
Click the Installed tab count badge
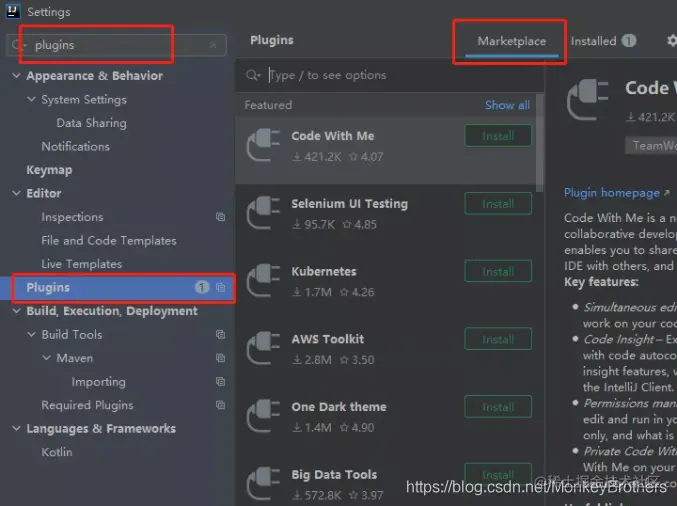[629, 41]
